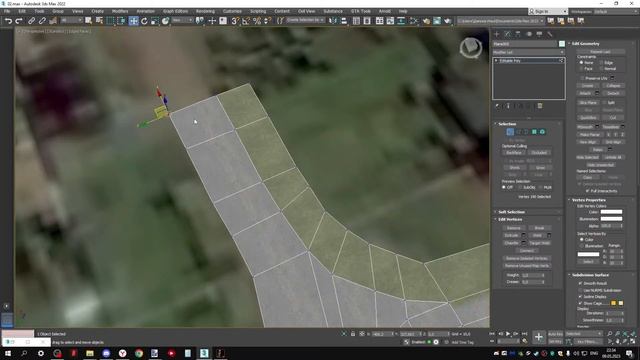Select Polygon sub-object level icon

click(x=534, y=132)
